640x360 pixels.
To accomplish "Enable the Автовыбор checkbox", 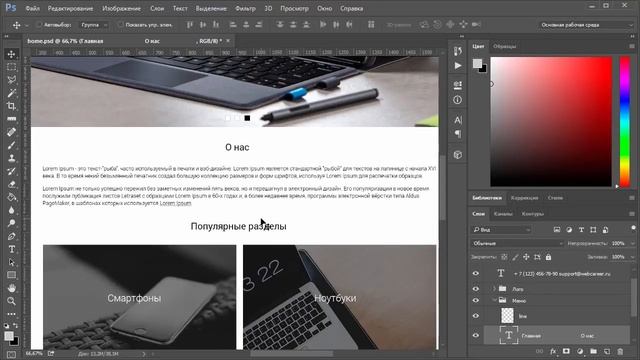I will 39,25.
